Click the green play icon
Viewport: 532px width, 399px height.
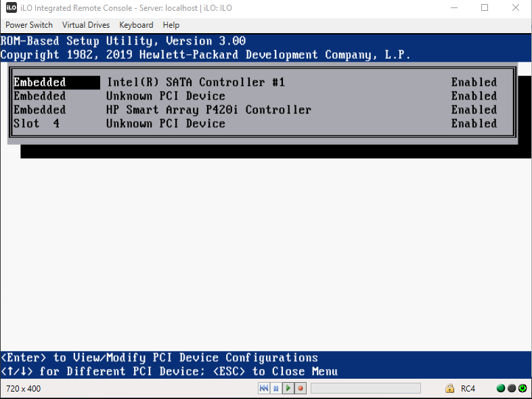288,388
